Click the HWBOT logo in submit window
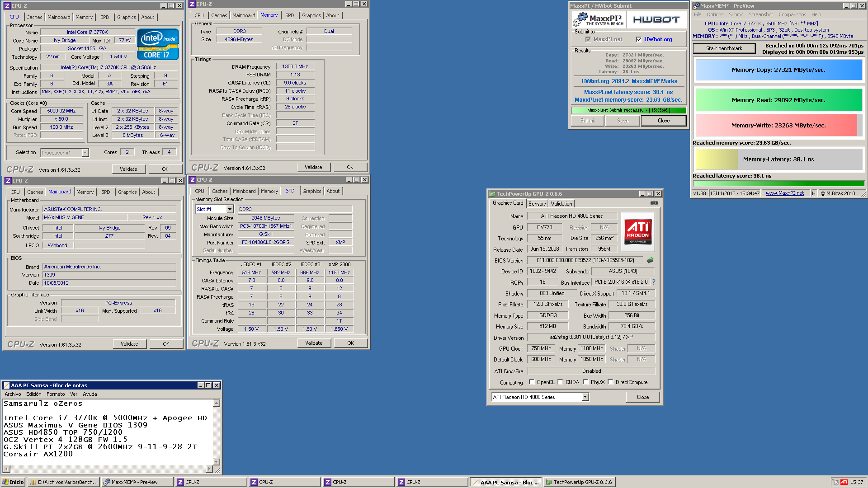 tap(656, 19)
